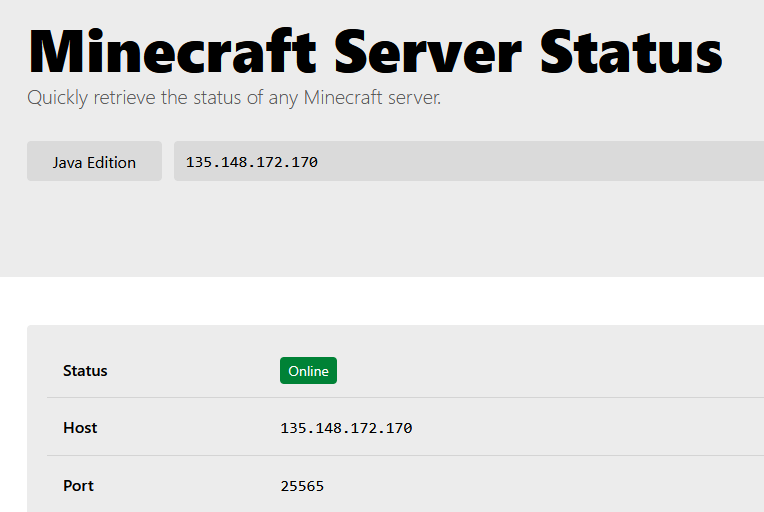Click the Port row label
This screenshot has width=764, height=512.
click(78, 486)
